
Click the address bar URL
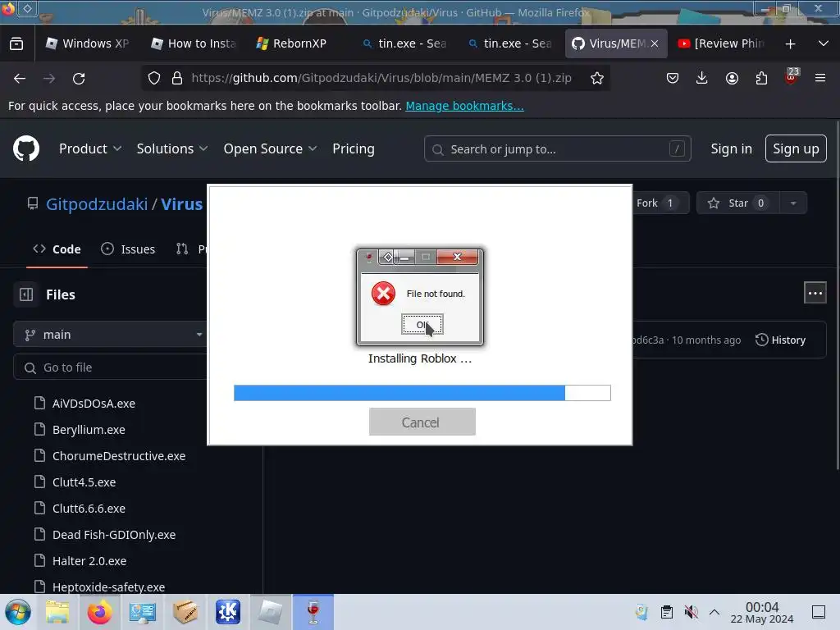(x=381, y=78)
